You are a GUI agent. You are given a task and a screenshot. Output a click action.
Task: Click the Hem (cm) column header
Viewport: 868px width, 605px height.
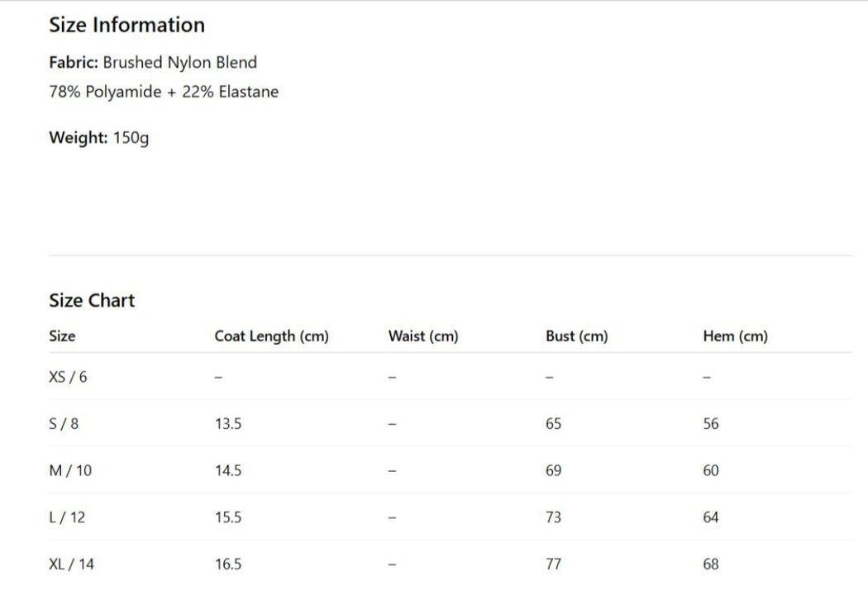(735, 336)
